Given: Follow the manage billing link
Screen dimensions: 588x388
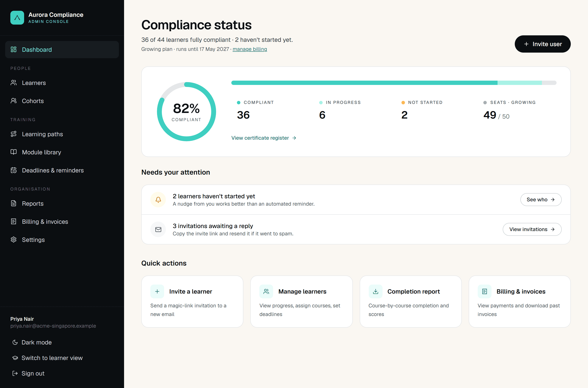Looking at the screenshot, I should pyautogui.click(x=250, y=49).
